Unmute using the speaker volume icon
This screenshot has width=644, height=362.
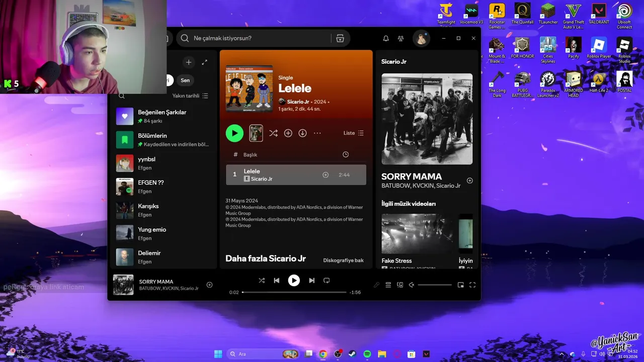coord(412,285)
